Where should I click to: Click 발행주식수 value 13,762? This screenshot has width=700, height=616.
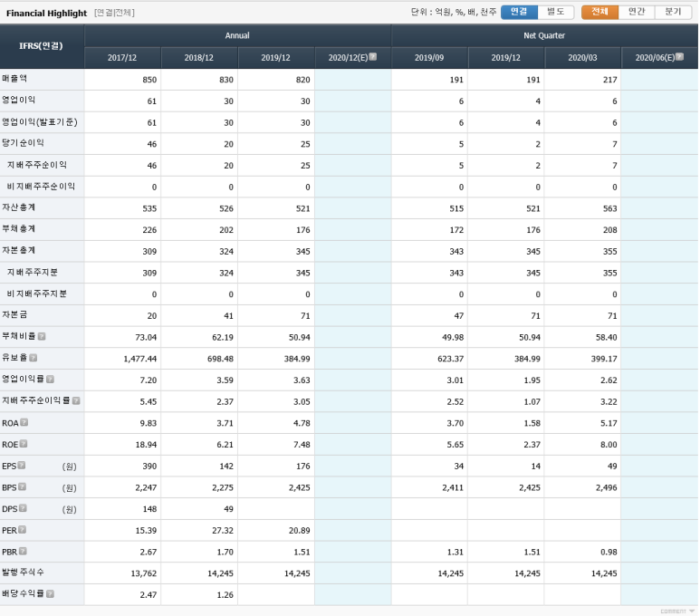(x=144, y=573)
